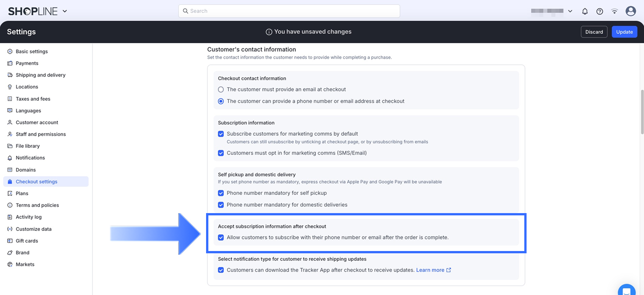
Task: Click the chat support bubble icon
Action: point(627,291)
